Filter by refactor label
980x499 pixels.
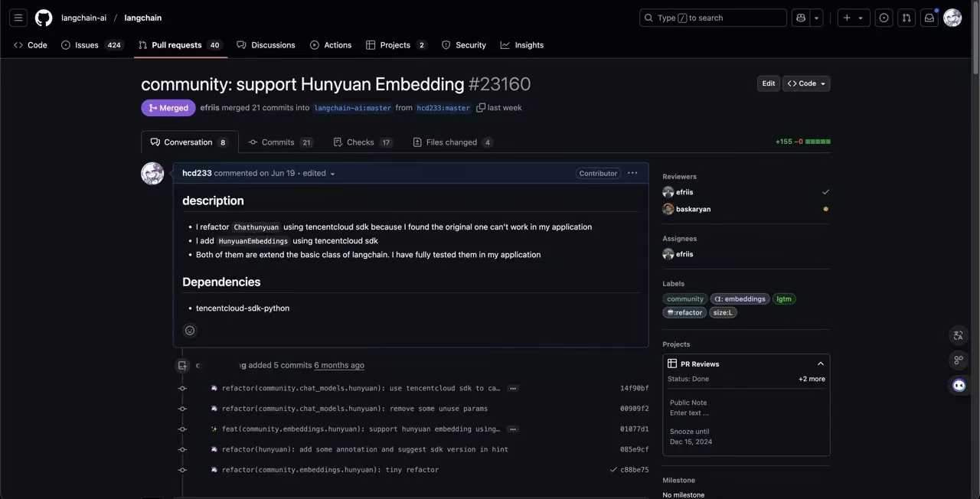coord(685,313)
